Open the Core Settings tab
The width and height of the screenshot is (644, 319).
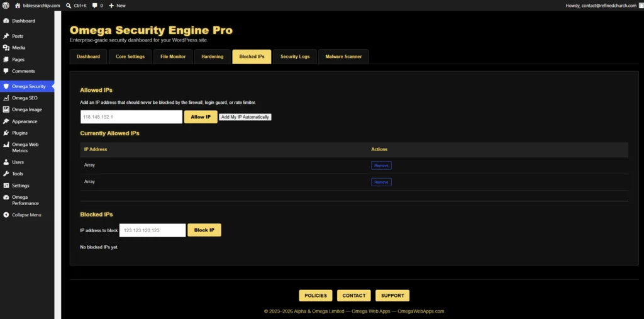pos(130,57)
